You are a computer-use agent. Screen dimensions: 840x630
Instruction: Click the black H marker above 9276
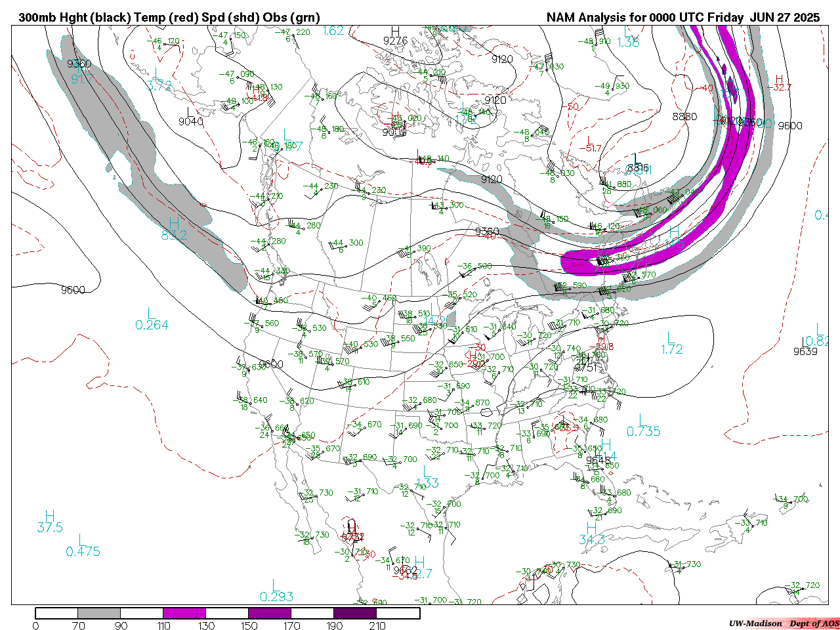[395, 31]
